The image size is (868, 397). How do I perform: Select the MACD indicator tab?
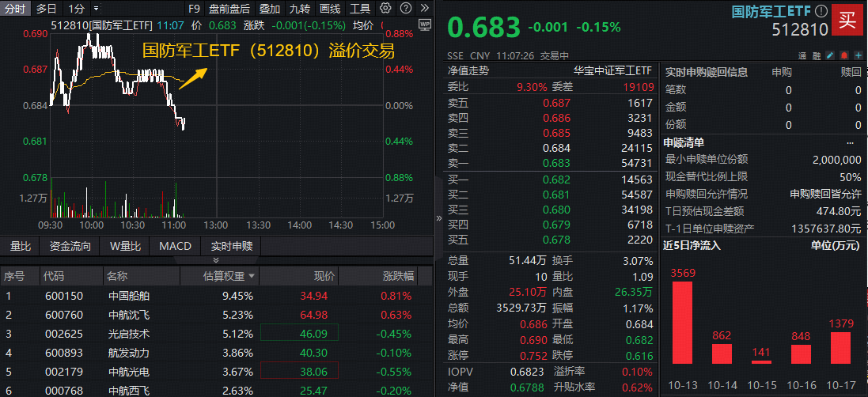coord(175,246)
